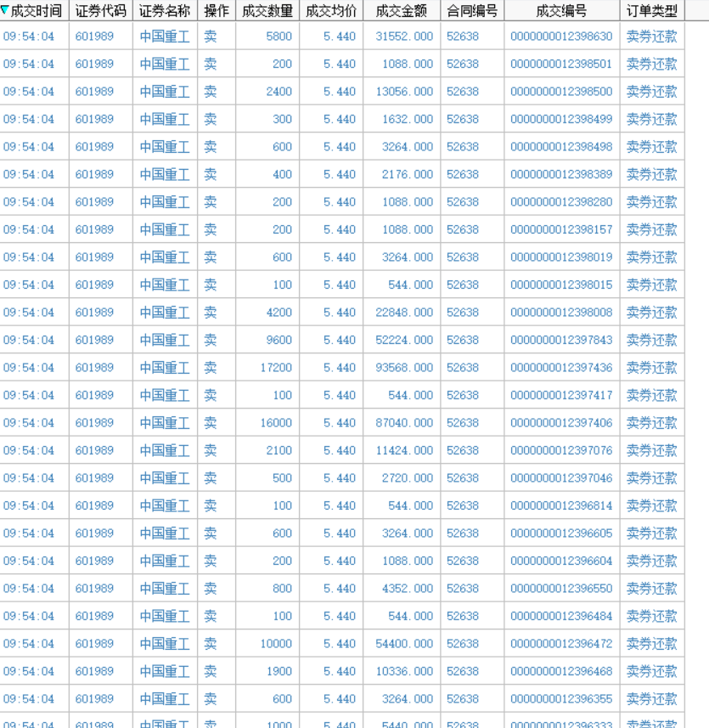Select trade number 000000012398498
The height and width of the screenshot is (728, 709).
click(561, 147)
